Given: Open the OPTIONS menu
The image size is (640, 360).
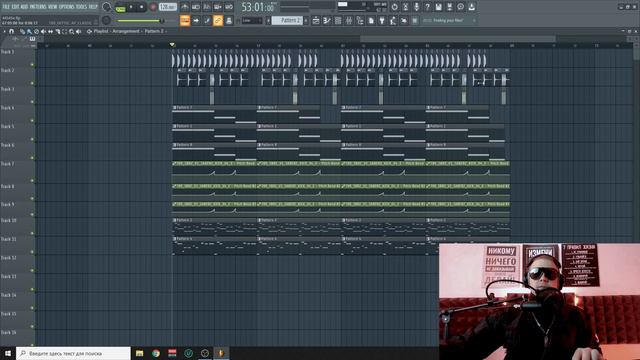Looking at the screenshot, I should (x=67, y=7).
